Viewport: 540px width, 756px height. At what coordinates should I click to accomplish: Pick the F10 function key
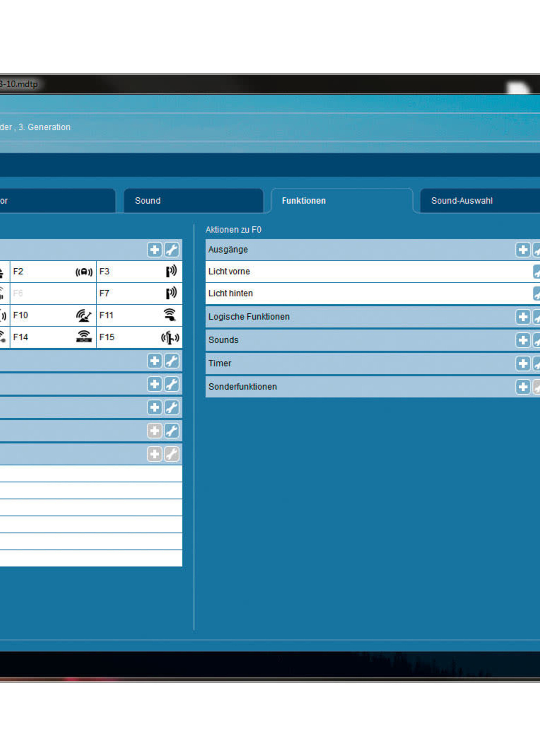[53, 315]
